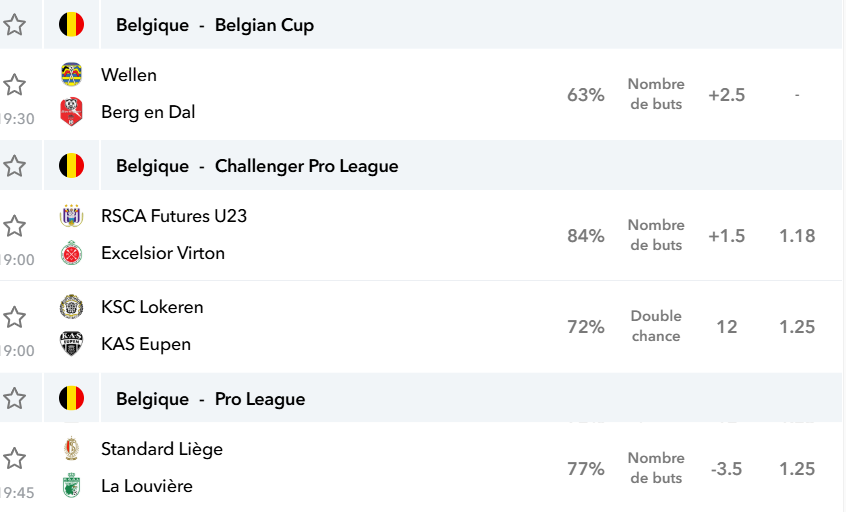The width and height of the screenshot is (846, 512).
Task: Click the KAS Eupen crest
Action: (x=71, y=344)
